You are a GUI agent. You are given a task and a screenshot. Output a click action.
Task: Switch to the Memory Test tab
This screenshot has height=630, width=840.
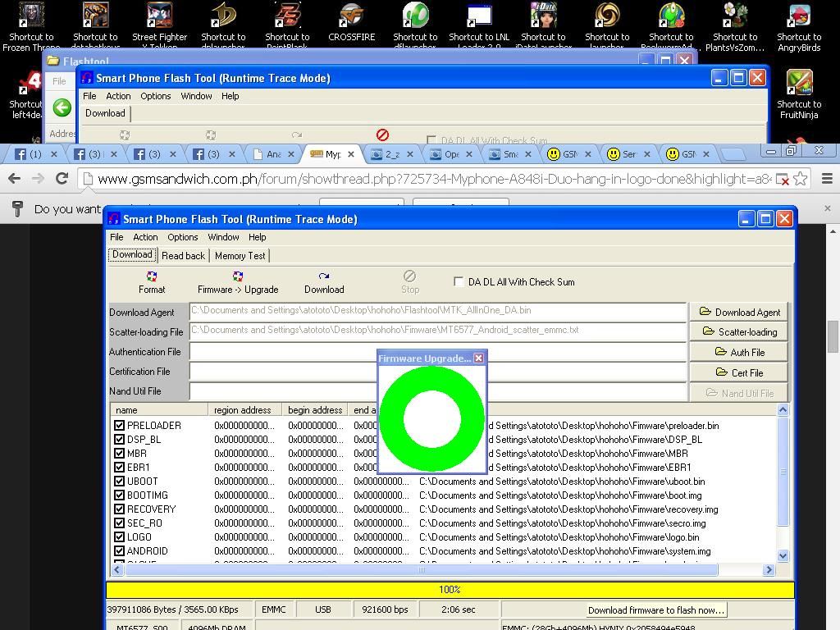click(240, 256)
